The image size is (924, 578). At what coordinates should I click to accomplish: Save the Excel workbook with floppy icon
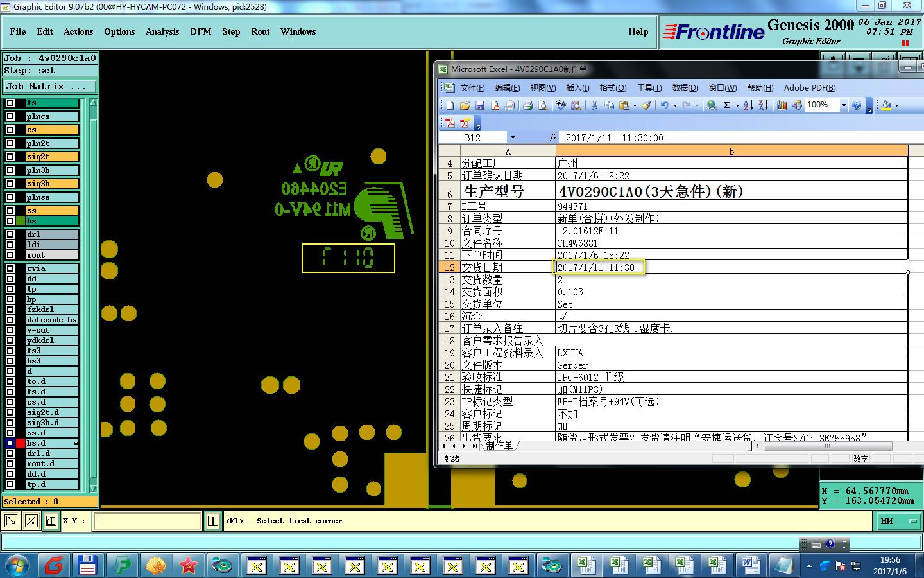[x=480, y=105]
